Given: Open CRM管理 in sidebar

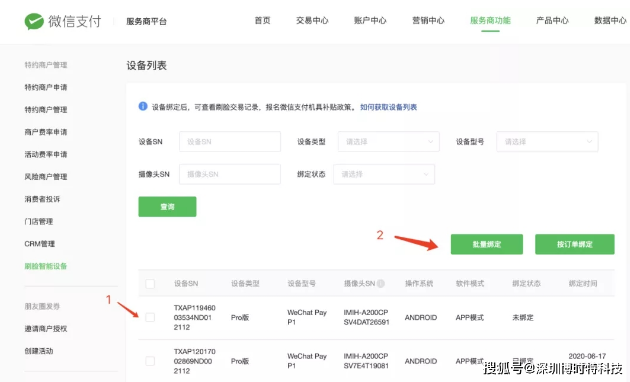Looking at the screenshot, I should [x=39, y=244].
